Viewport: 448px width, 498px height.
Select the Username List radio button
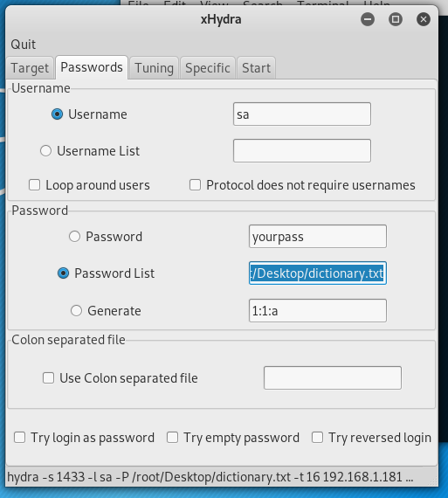45,151
